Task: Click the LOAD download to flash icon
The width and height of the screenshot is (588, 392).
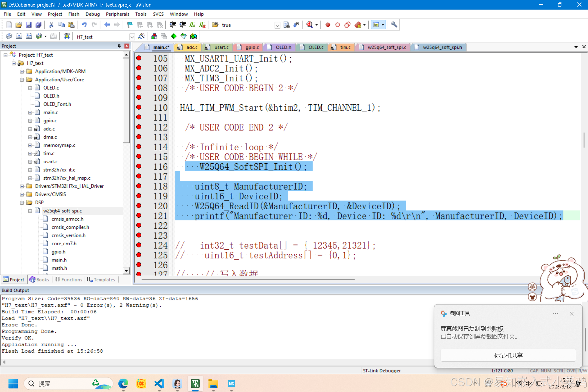Action: point(67,36)
